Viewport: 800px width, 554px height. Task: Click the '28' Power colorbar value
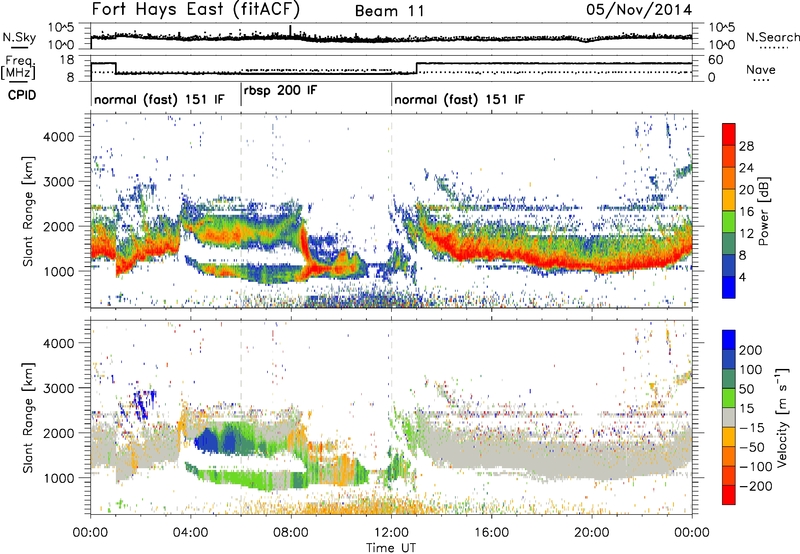(x=746, y=146)
